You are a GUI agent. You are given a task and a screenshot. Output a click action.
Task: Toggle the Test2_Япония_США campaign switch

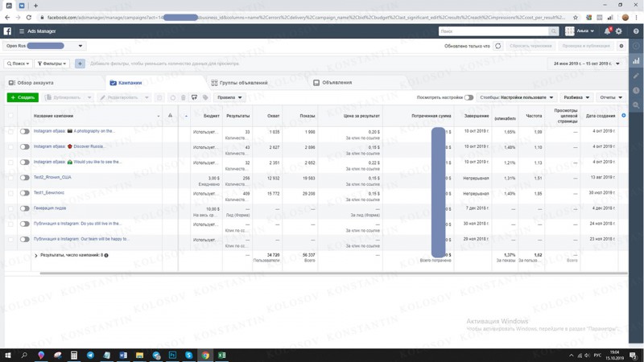click(x=25, y=178)
